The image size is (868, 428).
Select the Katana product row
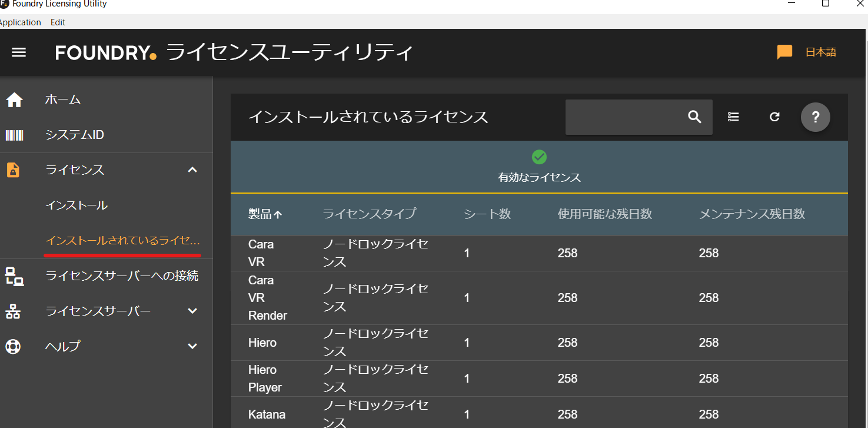539,413
